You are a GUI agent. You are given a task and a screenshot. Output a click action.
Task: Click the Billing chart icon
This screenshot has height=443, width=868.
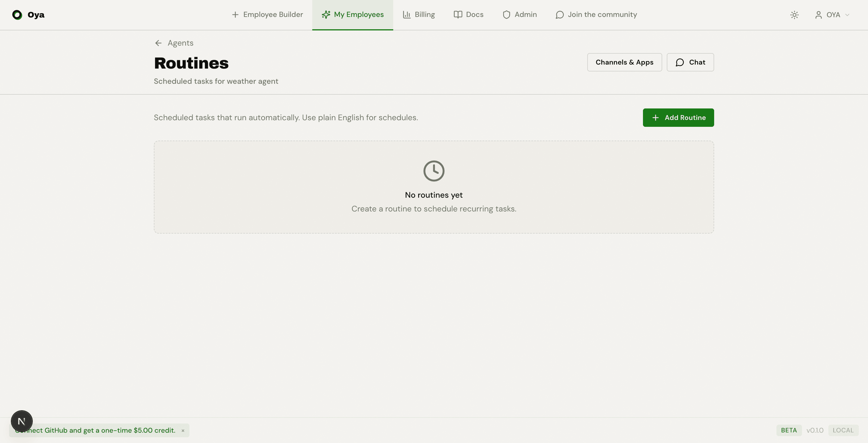point(407,14)
